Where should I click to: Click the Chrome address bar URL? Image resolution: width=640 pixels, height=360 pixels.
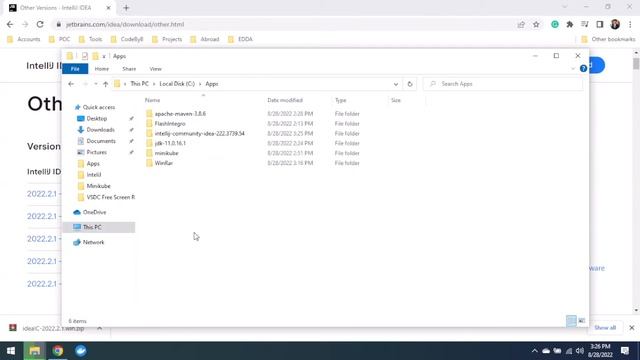(x=125, y=24)
